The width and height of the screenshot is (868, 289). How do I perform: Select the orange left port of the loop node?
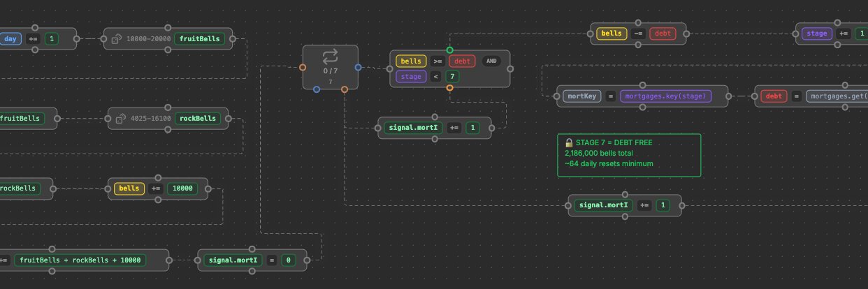(303, 68)
